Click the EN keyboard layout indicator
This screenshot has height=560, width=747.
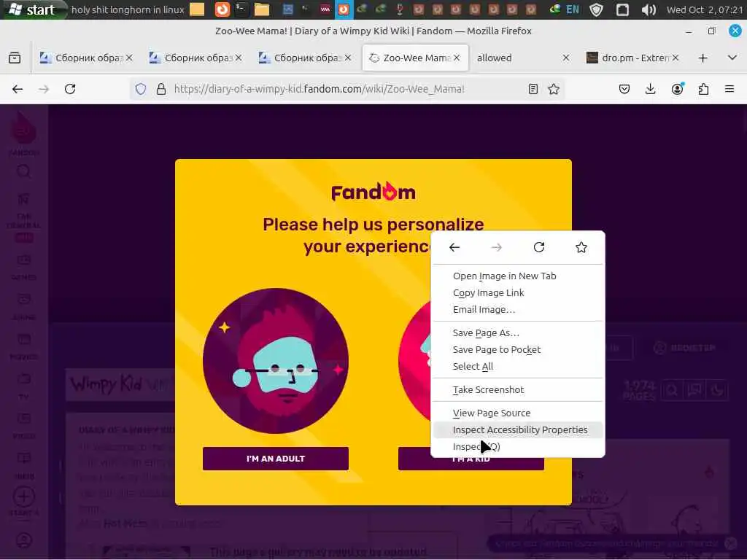pyautogui.click(x=573, y=9)
